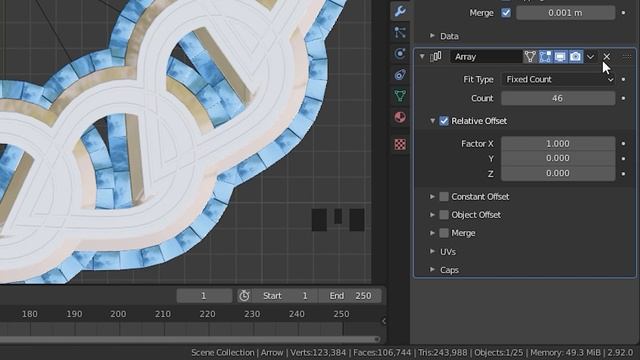The height and width of the screenshot is (360, 640).
Task: Enable the Object Offset checkbox
Action: click(x=444, y=215)
